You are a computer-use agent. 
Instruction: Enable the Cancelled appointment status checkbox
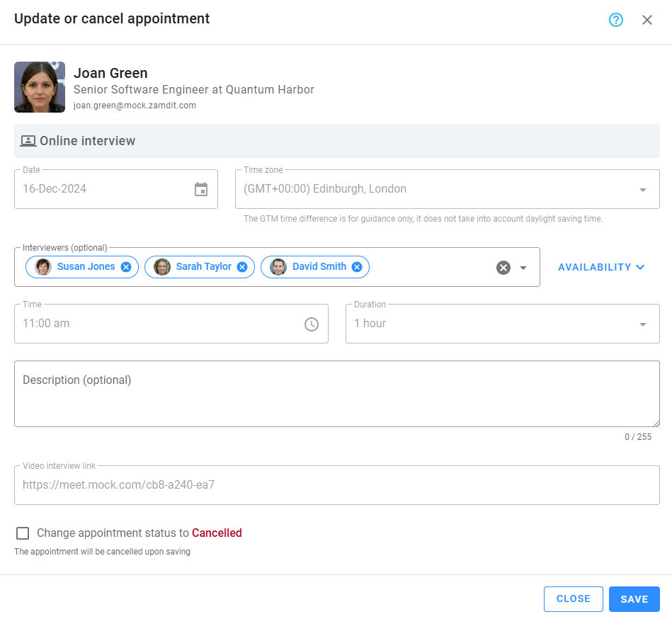pos(23,533)
